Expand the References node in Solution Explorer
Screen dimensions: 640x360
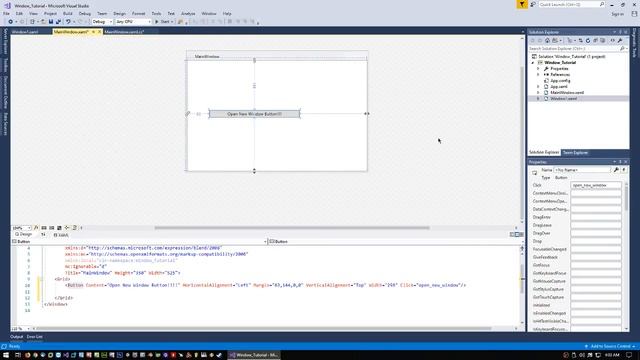pyautogui.click(x=538, y=75)
